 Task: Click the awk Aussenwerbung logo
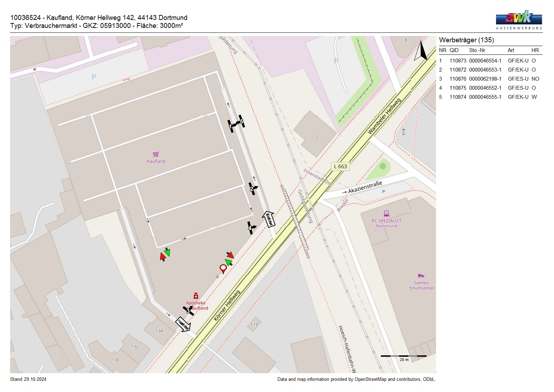[519, 20]
